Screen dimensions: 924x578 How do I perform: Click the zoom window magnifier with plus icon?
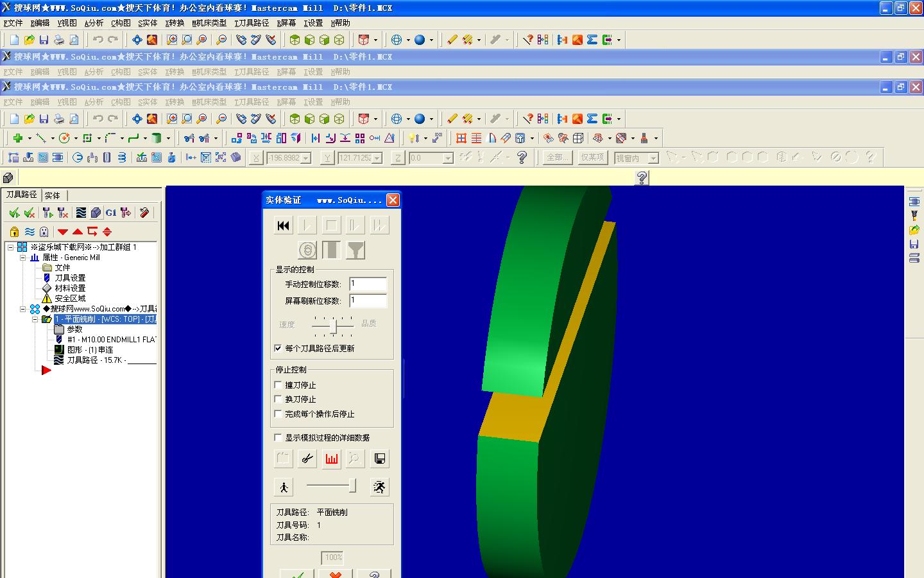[172, 119]
